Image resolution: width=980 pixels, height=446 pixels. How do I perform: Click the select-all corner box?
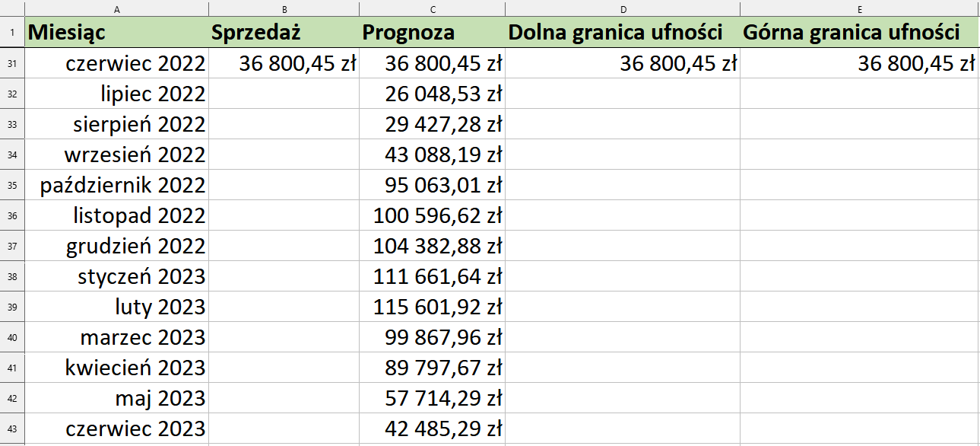[12, 8]
